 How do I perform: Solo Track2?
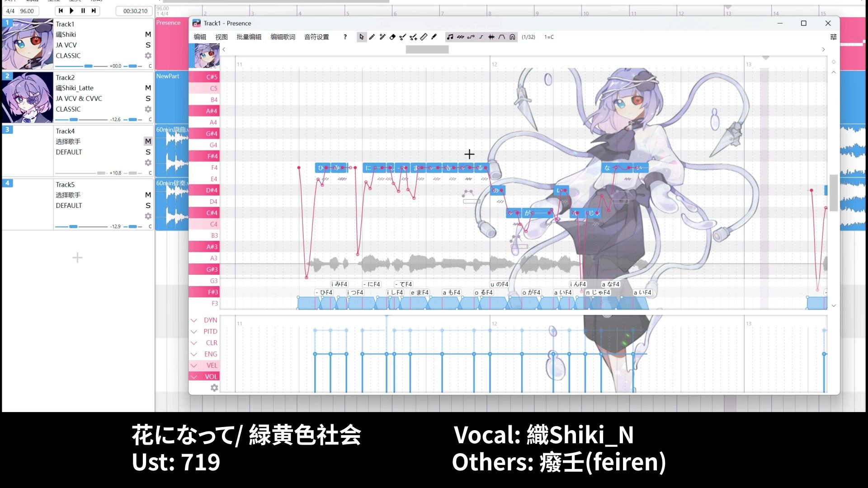148,99
